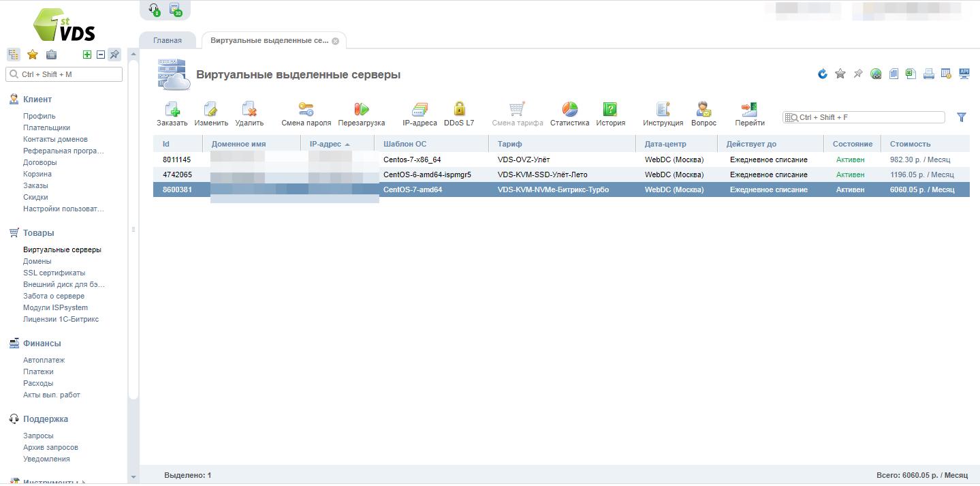Open Статистика pie chart icon
The height and width of the screenshot is (486, 980).
coord(569,110)
